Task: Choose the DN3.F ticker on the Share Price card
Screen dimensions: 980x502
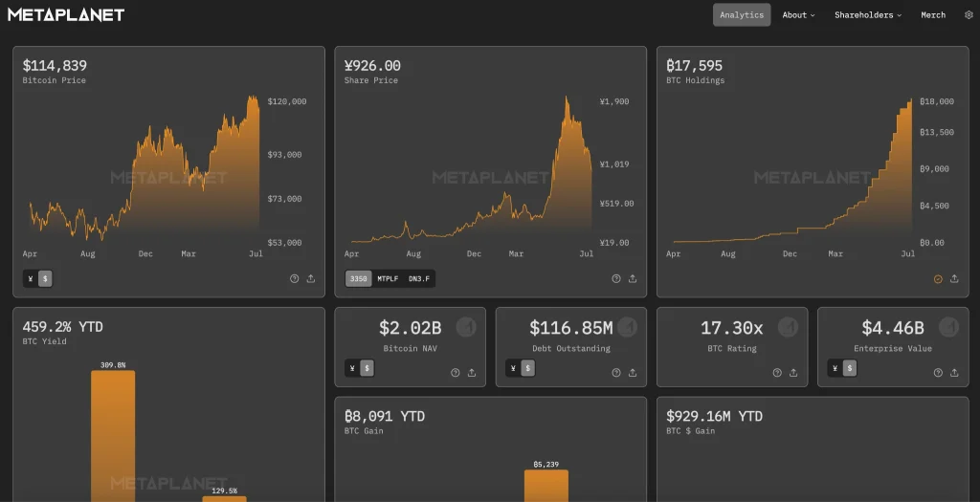Action: [419, 279]
